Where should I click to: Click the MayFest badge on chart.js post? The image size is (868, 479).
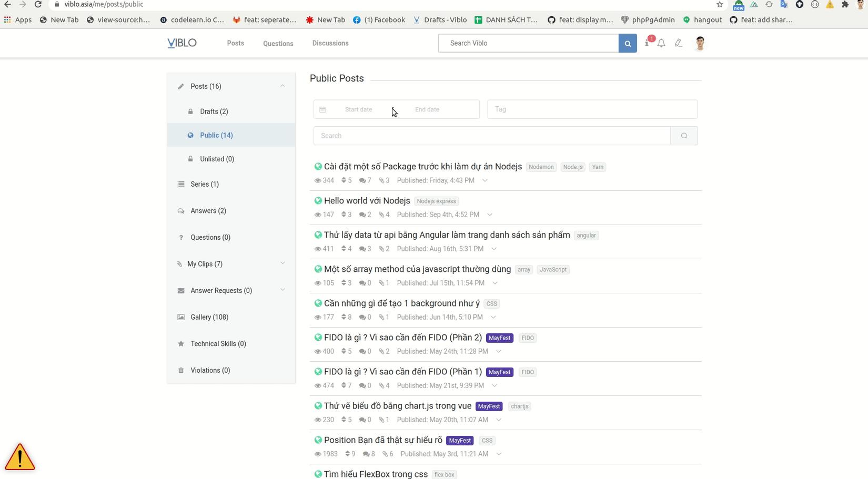(x=489, y=406)
